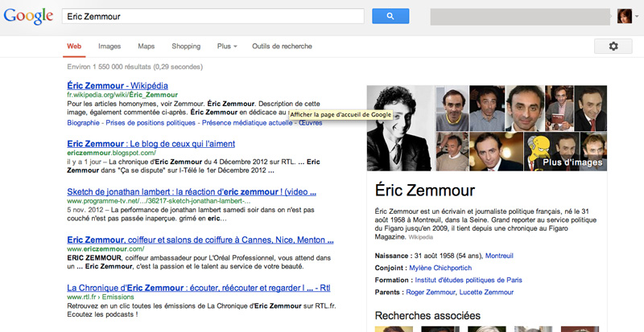Open the Plus d'images overlay
Image resolution: width=644 pixels, height=332 pixels.
[572, 162]
